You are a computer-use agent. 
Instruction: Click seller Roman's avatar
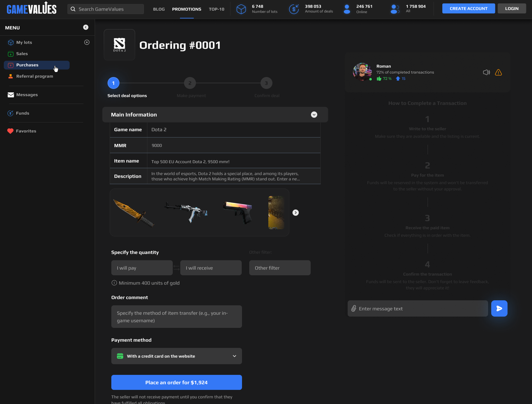tap(362, 72)
